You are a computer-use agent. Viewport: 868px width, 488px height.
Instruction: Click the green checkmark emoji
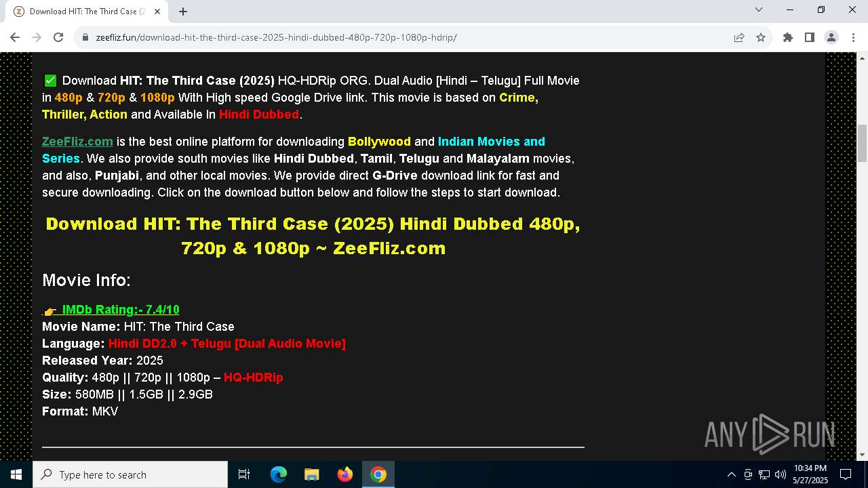pyautogui.click(x=50, y=81)
